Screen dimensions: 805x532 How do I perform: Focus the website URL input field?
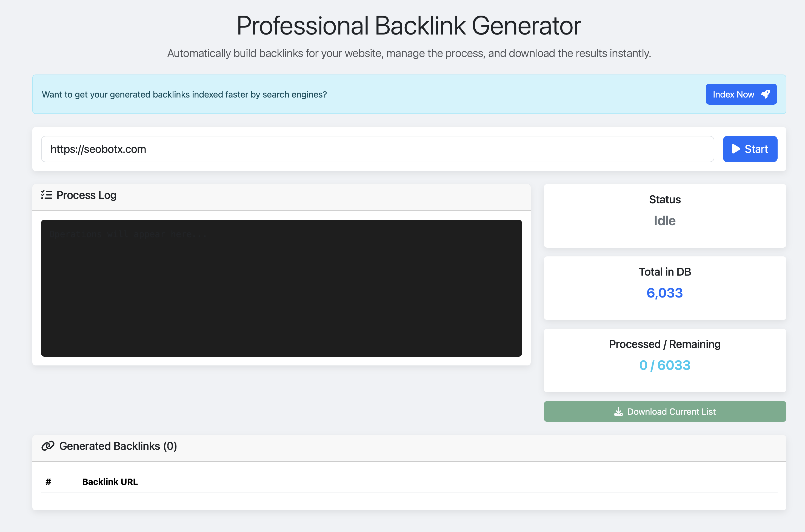[377, 149]
